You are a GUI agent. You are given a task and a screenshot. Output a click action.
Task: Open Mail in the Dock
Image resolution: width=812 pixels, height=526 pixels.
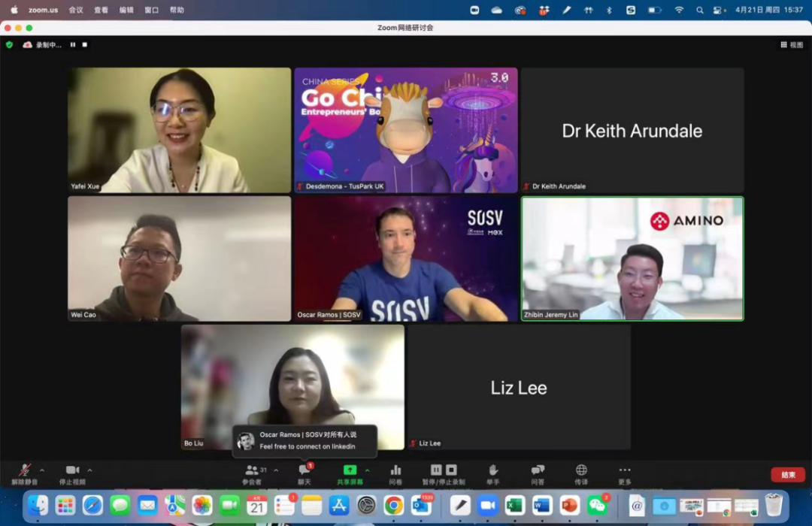[x=147, y=505]
